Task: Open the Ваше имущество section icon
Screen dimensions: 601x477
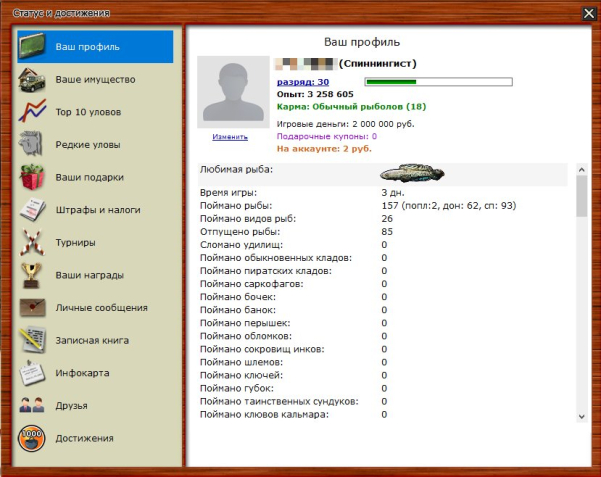Action: [34, 79]
